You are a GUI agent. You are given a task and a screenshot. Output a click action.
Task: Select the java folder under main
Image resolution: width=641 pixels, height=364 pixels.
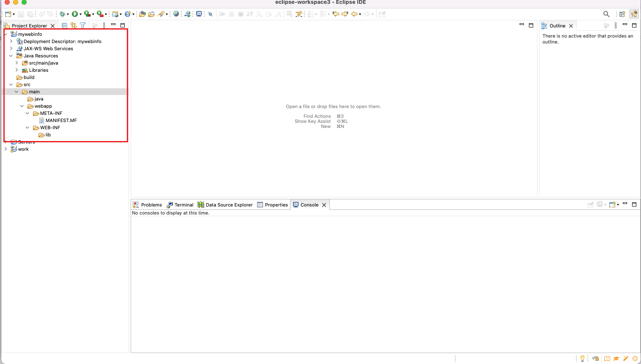(x=36, y=99)
